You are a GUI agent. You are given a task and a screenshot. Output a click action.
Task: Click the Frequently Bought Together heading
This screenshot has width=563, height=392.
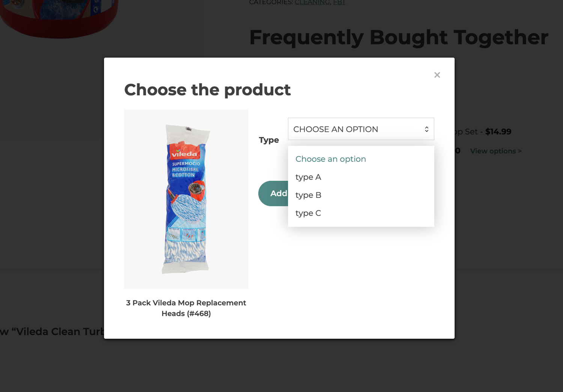(x=399, y=37)
